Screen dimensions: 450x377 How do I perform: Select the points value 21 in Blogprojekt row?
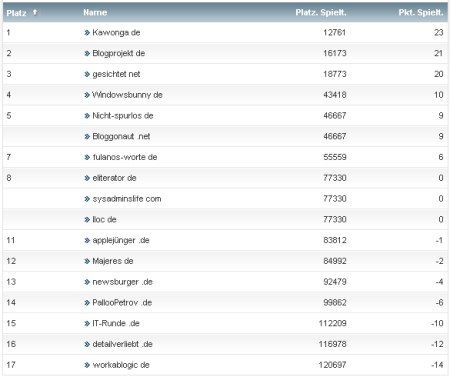439,53
